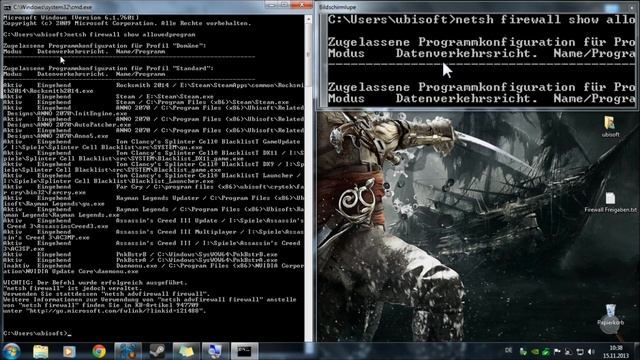This screenshot has width=640, height=360.
Task: Maximize the cmd.exe window
Action: click(284, 5)
